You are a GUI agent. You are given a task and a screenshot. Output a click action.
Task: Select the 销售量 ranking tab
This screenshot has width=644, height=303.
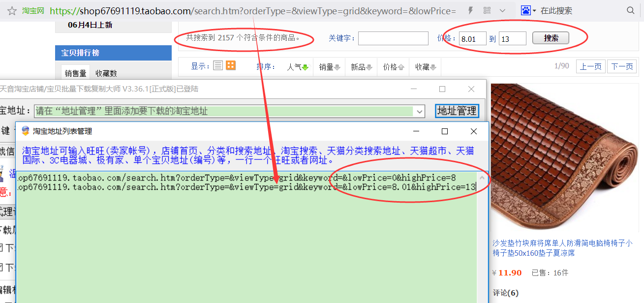(76, 73)
